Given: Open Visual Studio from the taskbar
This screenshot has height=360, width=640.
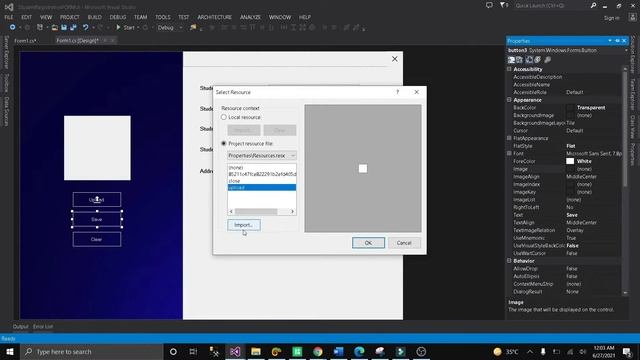Looking at the screenshot, I should (235, 351).
